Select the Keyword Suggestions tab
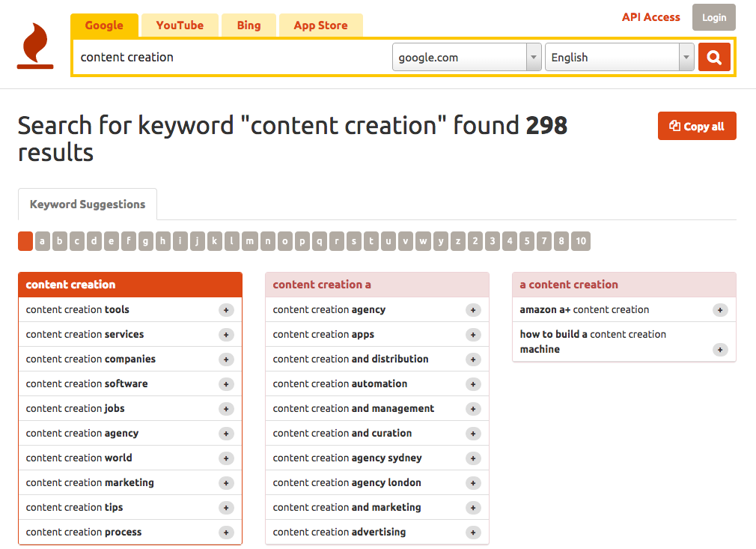The width and height of the screenshot is (756, 549). click(88, 204)
